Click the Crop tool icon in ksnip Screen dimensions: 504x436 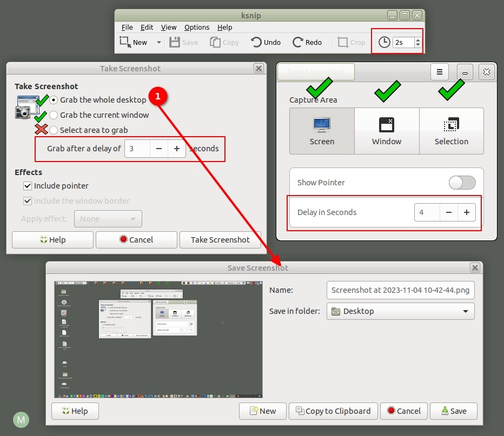coord(343,42)
